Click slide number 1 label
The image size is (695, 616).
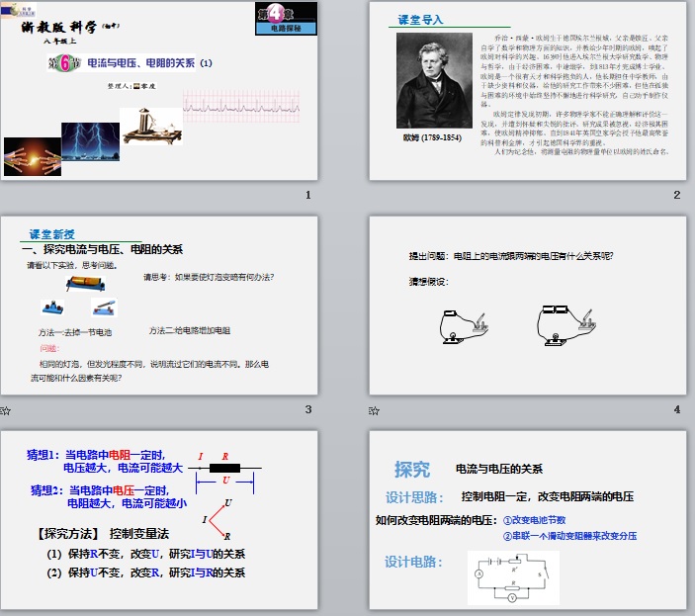309,195
